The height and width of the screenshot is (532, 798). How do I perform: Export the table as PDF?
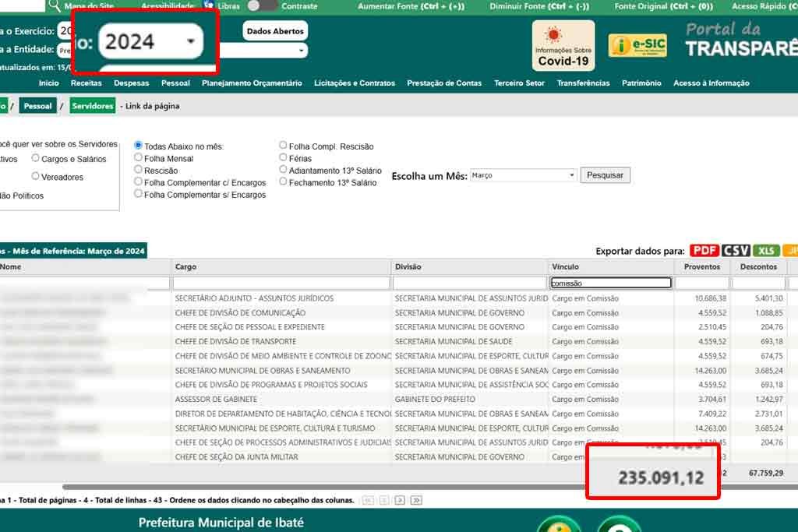point(704,251)
